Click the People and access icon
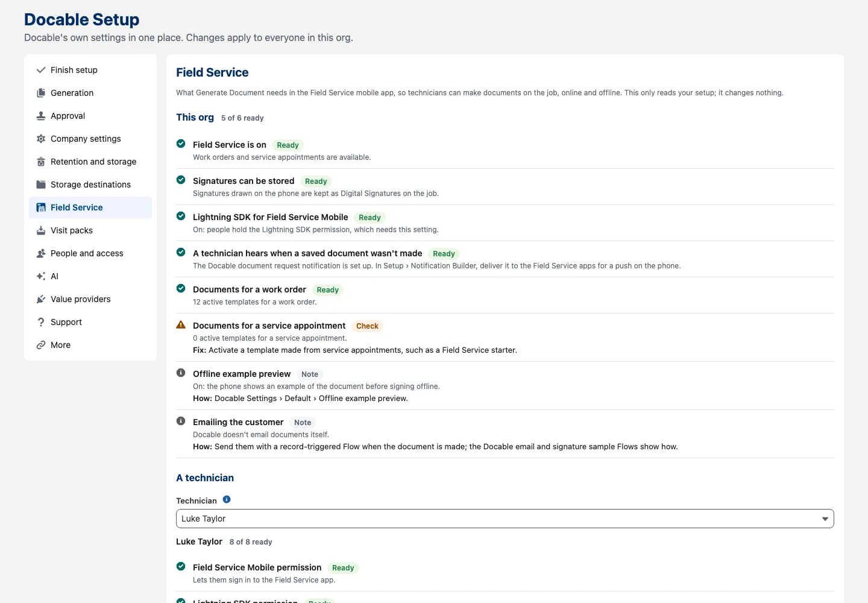 click(x=41, y=253)
